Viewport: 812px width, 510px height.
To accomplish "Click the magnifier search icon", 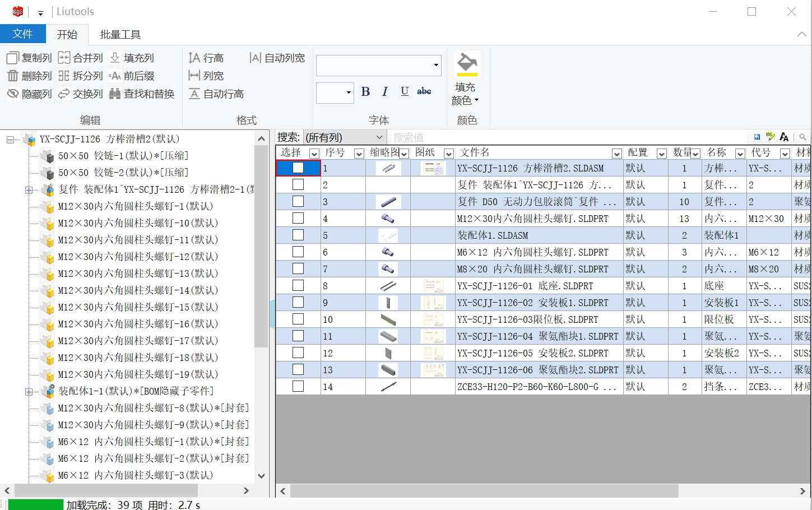I will pos(803,137).
